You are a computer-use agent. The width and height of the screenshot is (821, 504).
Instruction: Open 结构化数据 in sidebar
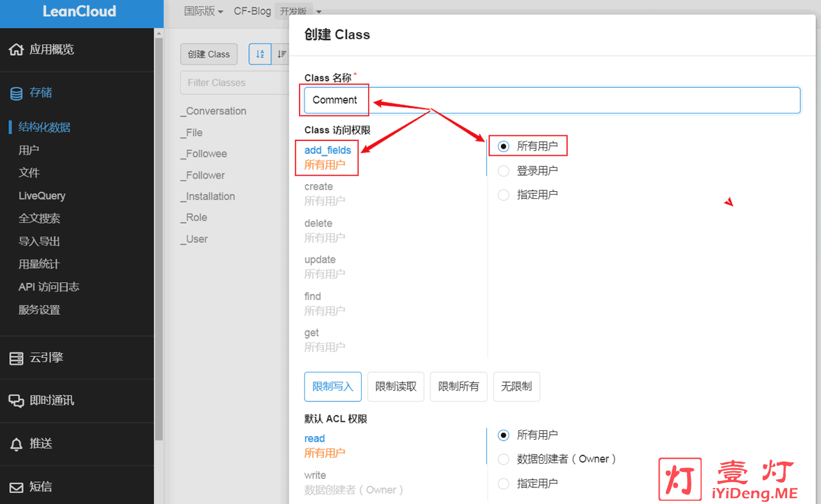point(44,127)
